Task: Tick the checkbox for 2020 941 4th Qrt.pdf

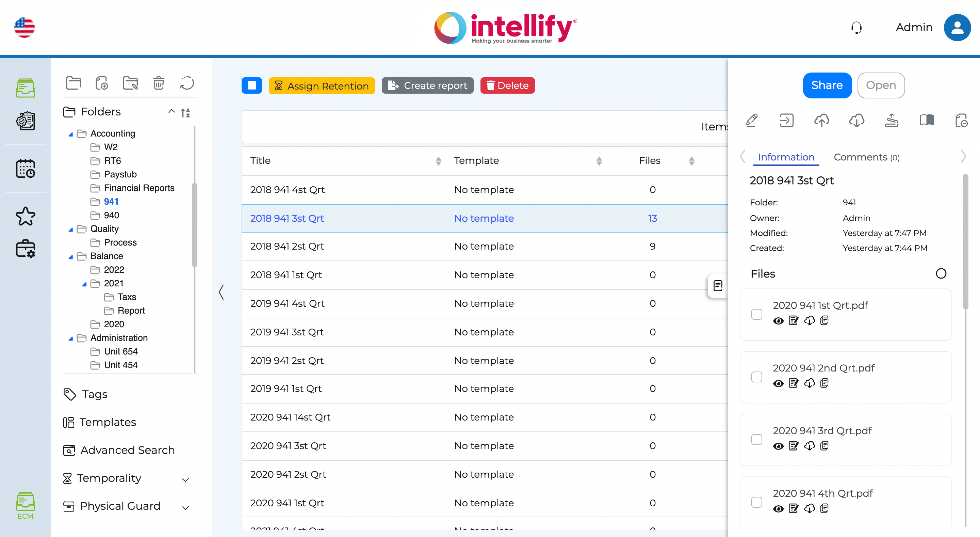Action: (757, 502)
